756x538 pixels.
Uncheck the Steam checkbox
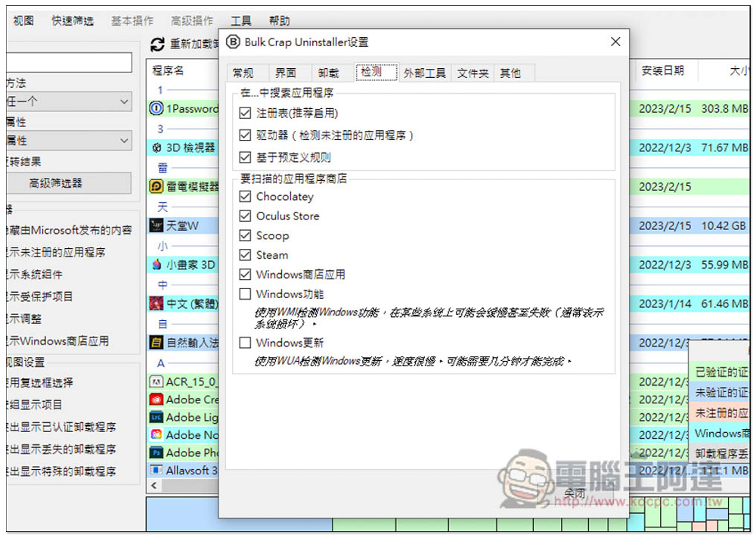pyautogui.click(x=245, y=255)
